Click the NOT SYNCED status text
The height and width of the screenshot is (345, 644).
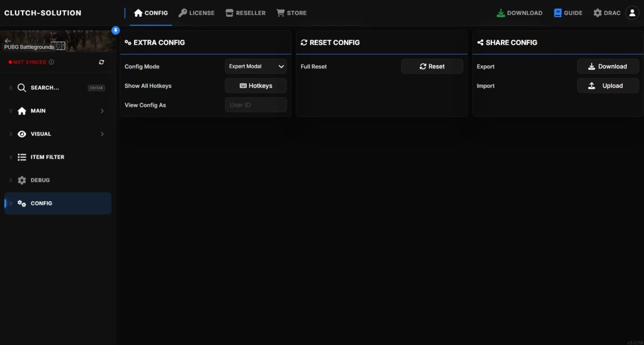tap(30, 62)
